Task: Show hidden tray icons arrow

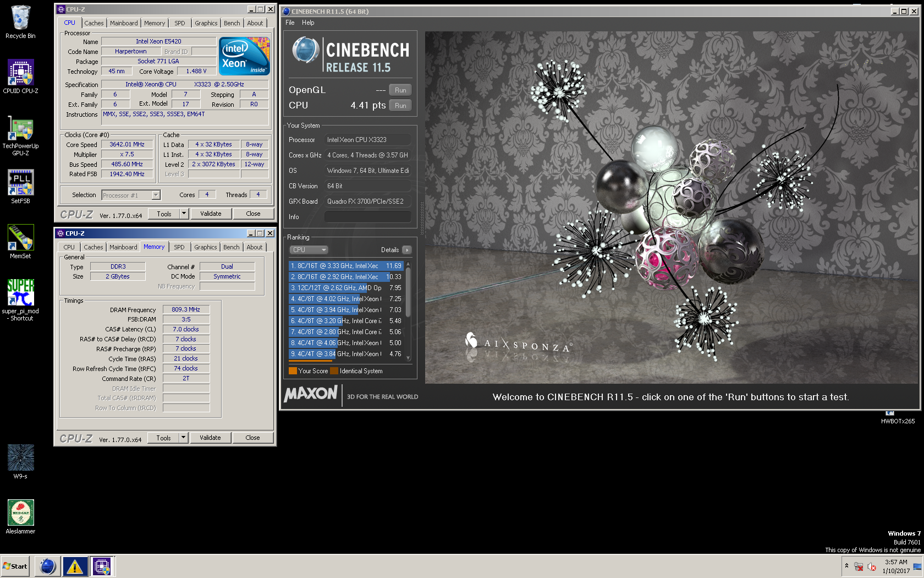Action: [x=846, y=566]
